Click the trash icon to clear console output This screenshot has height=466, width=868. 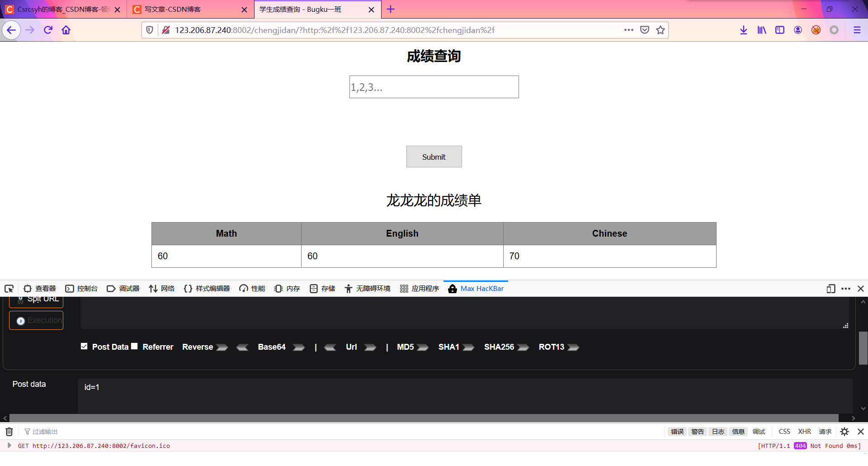[x=9, y=432]
